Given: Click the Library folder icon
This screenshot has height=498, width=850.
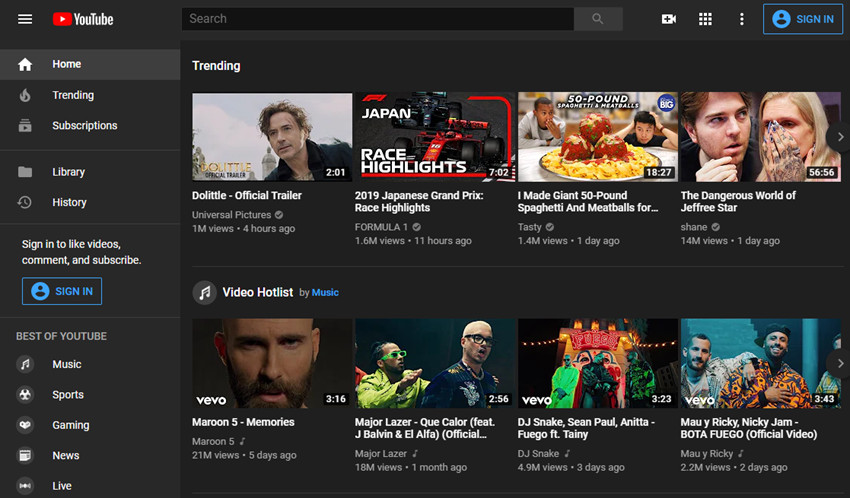Looking at the screenshot, I should 25,172.
